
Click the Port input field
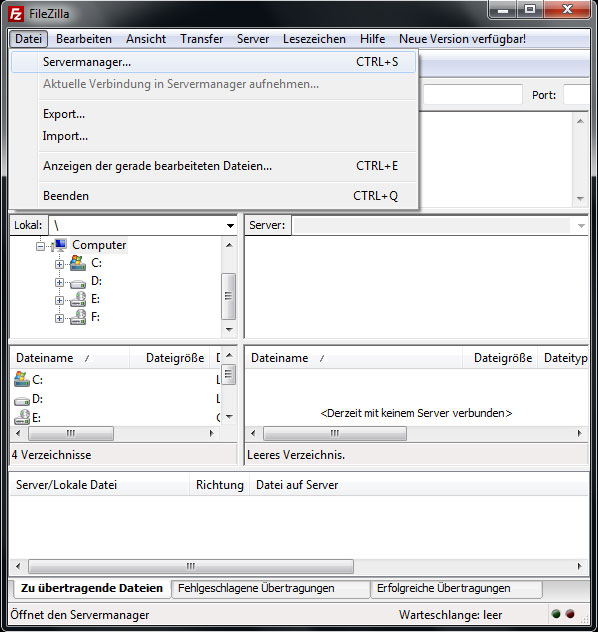point(576,95)
